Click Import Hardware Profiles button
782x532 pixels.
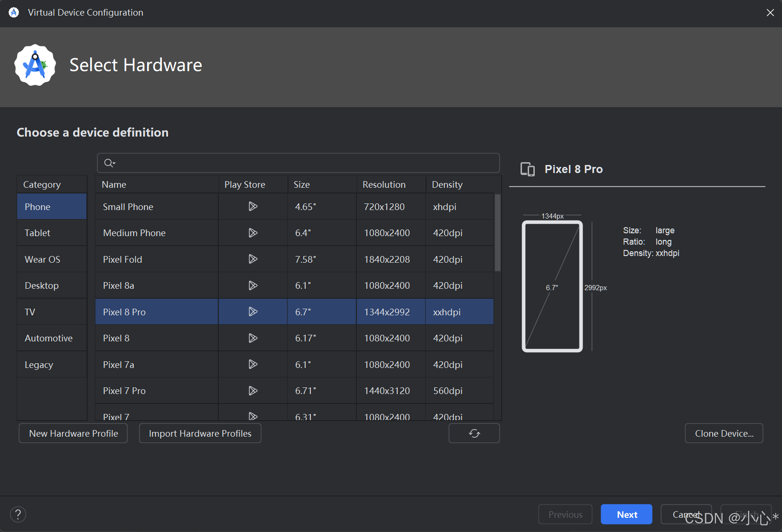pyautogui.click(x=200, y=433)
